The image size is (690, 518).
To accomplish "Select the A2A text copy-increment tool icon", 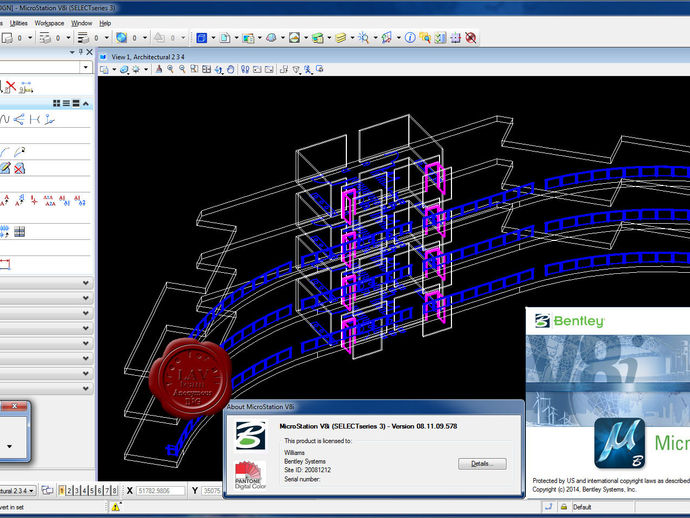I will click(x=49, y=201).
